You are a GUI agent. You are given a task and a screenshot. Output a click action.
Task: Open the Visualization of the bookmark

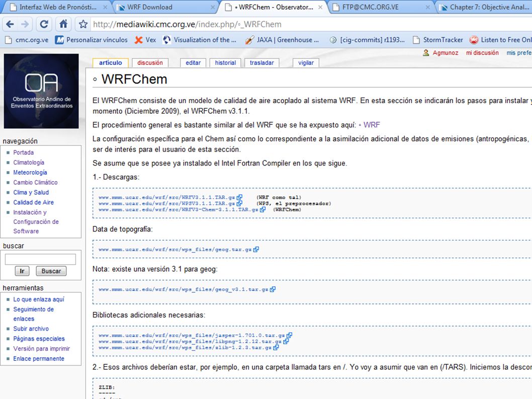coord(200,40)
